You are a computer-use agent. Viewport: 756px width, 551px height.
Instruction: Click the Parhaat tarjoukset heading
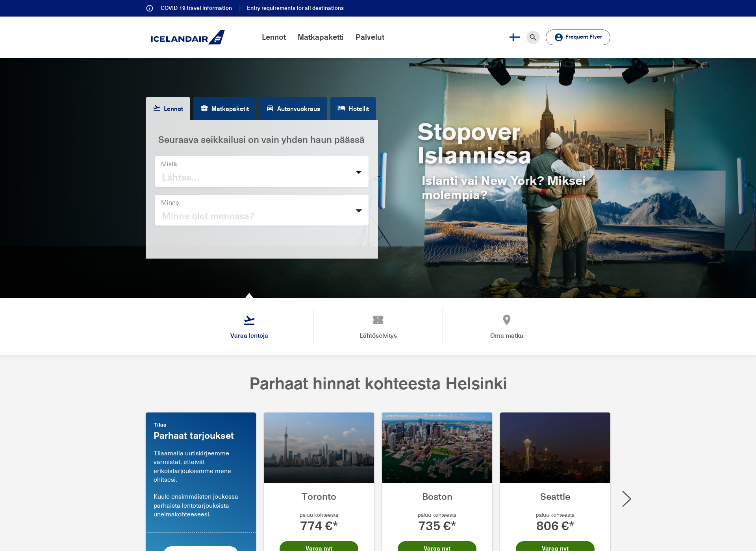pyautogui.click(x=194, y=436)
